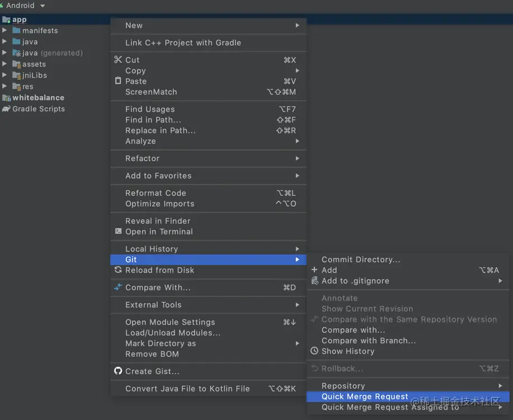Click the java folder icon

click(x=16, y=41)
